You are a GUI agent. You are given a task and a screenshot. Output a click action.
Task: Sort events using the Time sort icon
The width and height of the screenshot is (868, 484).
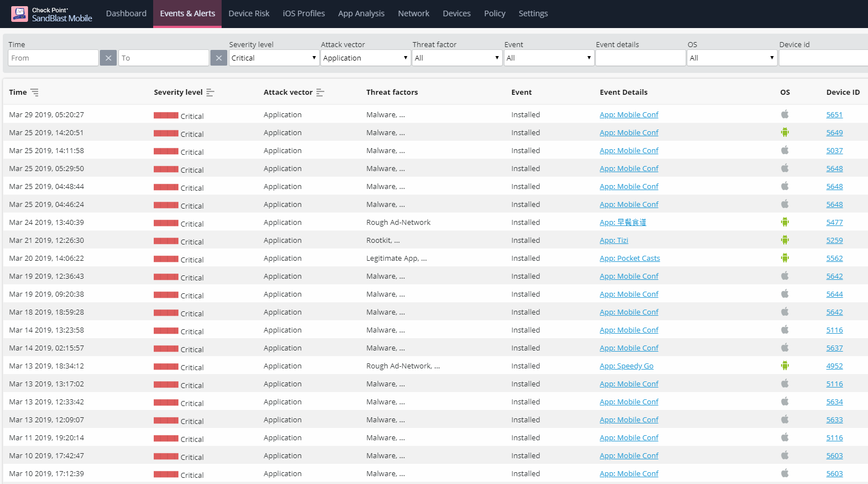pyautogui.click(x=35, y=93)
